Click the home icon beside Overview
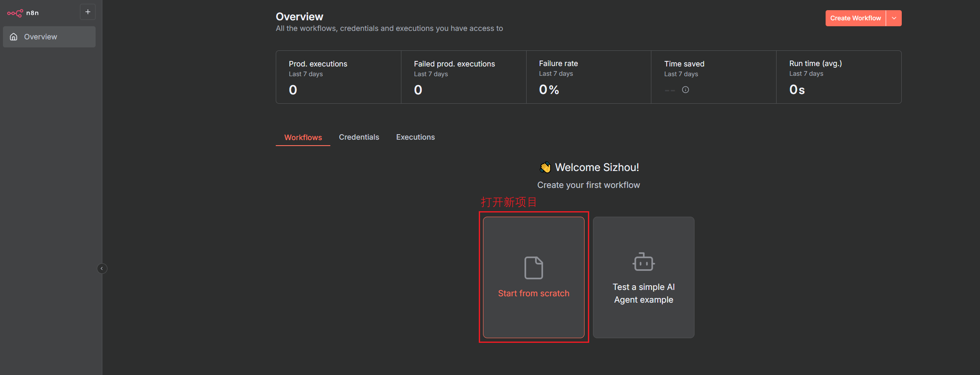The image size is (980, 375). [14, 37]
